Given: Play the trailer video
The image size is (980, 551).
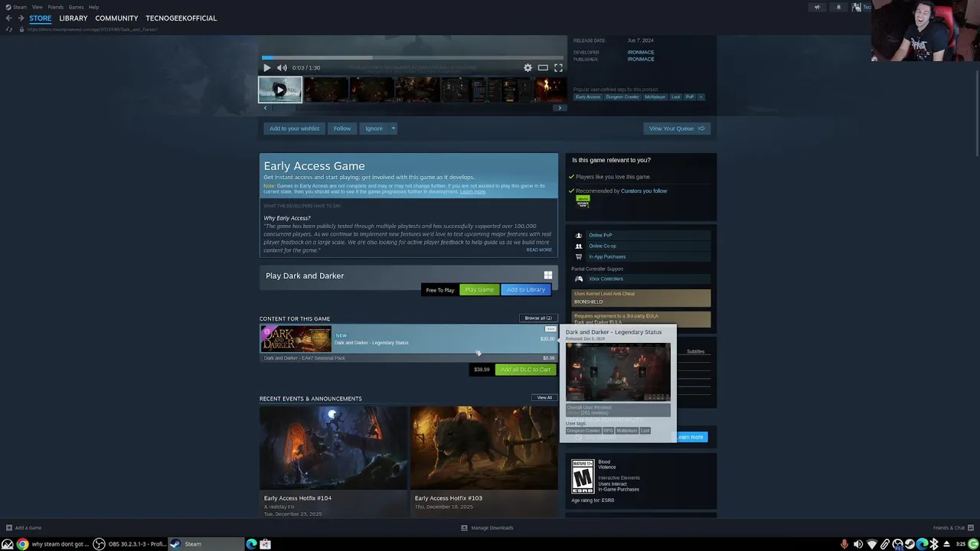Looking at the screenshot, I should [x=266, y=67].
